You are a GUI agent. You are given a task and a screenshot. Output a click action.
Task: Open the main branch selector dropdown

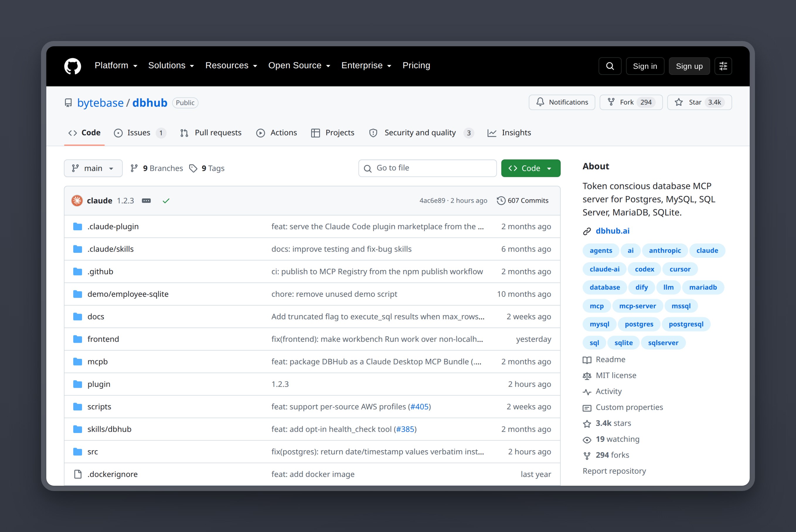pyautogui.click(x=93, y=168)
